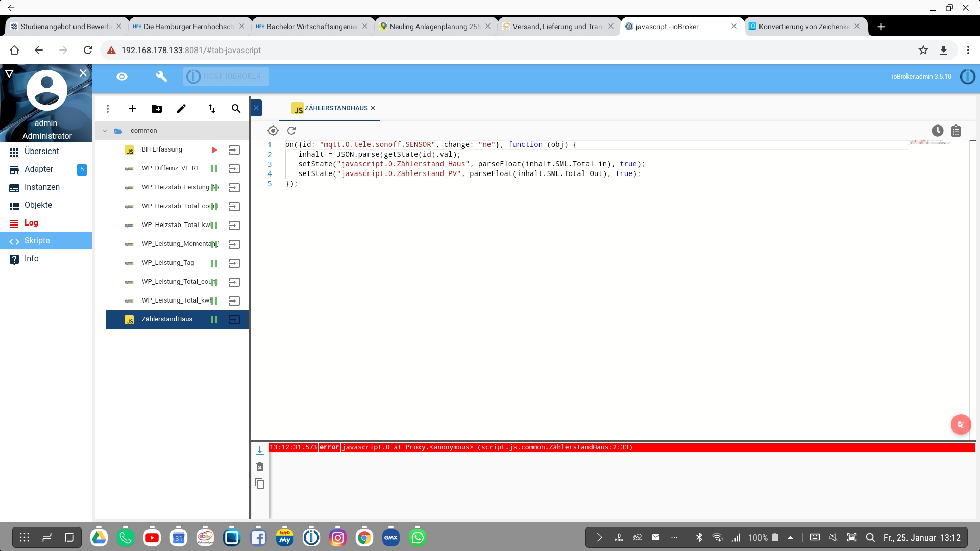Click the export arrow icon beside ZählerstandHaus
Image resolution: width=980 pixels, height=551 pixels.
point(234,319)
